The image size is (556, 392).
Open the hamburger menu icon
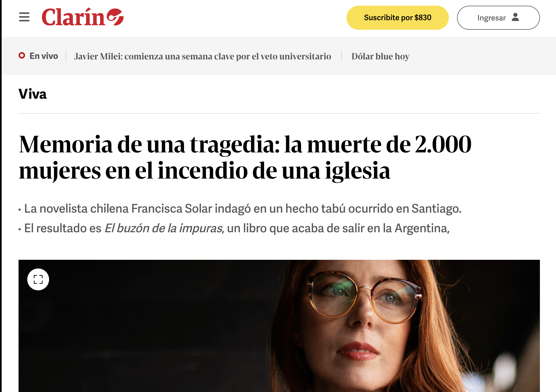coord(24,17)
